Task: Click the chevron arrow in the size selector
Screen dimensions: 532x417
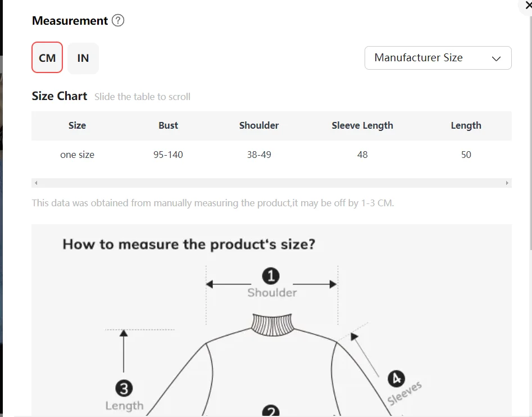Action: click(496, 58)
